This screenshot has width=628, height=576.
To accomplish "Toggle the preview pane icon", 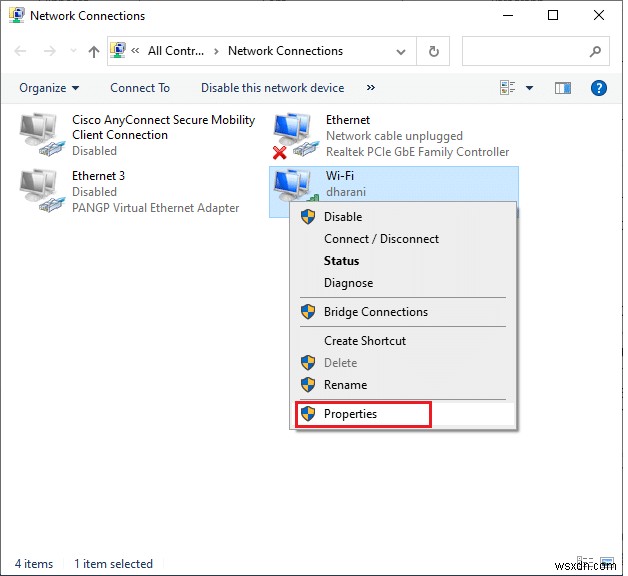I will click(563, 88).
